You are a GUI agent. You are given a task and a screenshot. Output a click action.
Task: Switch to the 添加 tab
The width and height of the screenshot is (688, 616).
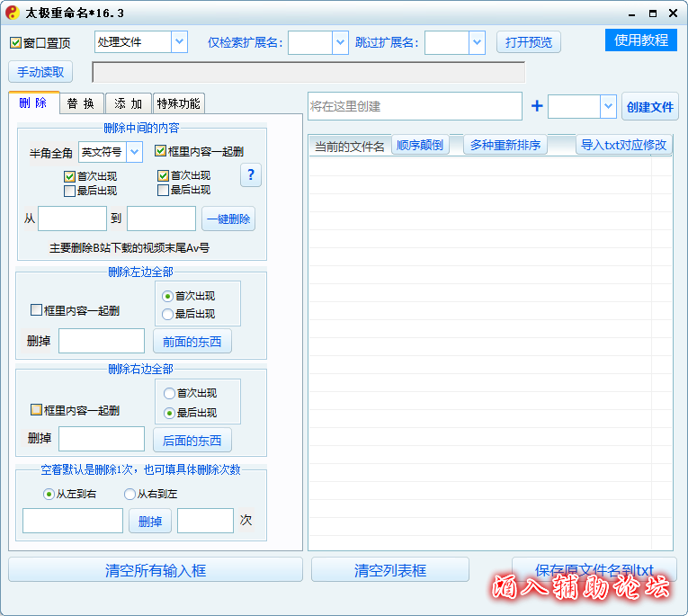tap(129, 103)
